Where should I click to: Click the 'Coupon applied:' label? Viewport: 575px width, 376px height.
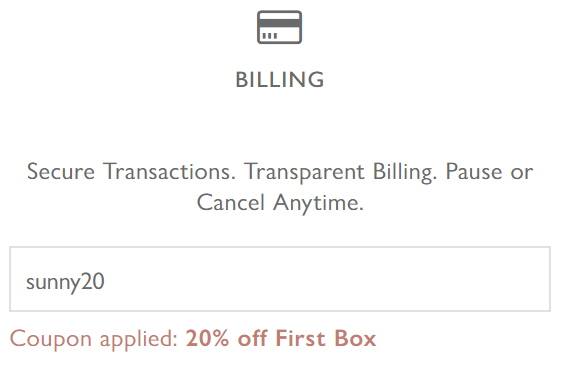(94, 338)
